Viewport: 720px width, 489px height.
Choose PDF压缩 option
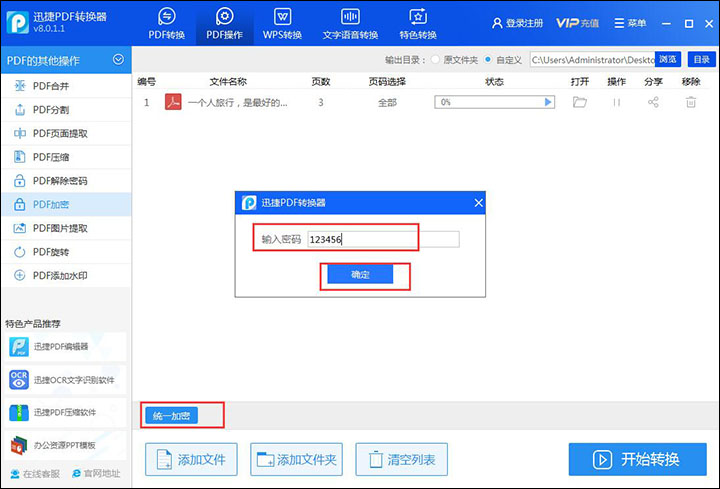[x=66, y=157]
